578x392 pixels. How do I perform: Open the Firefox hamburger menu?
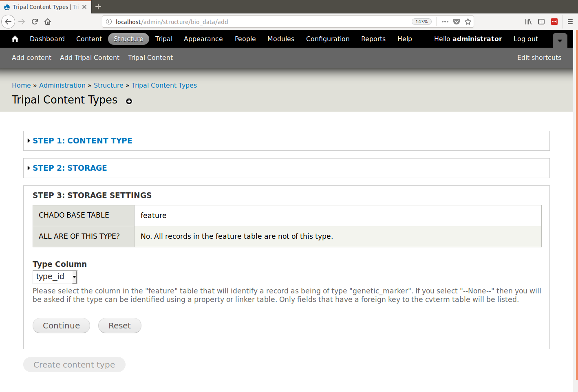[570, 22]
